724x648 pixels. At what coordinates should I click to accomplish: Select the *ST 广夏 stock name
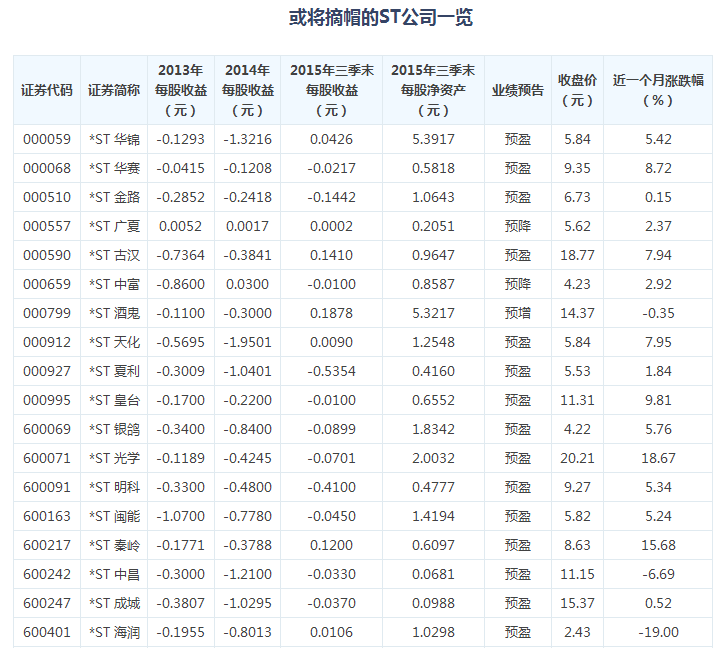pyautogui.click(x=114, y=226)
